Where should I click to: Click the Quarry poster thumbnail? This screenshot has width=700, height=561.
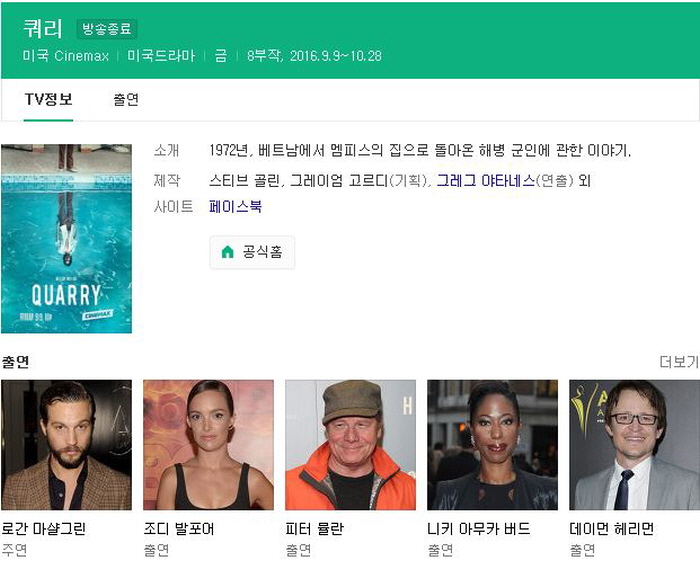tap(67, 238)
